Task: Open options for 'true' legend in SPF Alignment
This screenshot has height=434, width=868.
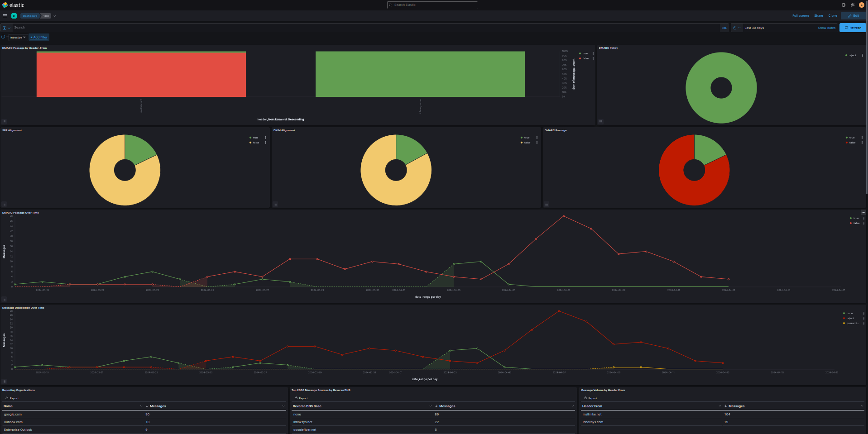Action: coord(266,138)
